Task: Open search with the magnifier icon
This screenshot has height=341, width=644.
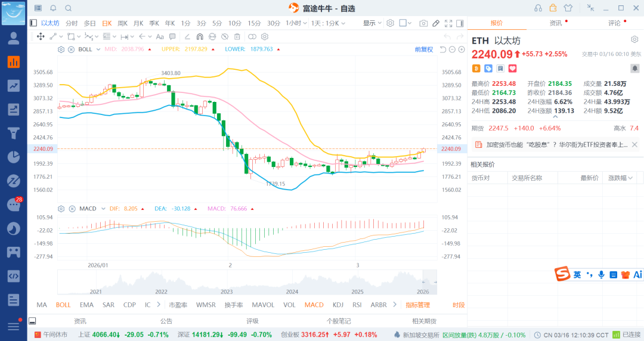Action: click(x=68, y=8)
